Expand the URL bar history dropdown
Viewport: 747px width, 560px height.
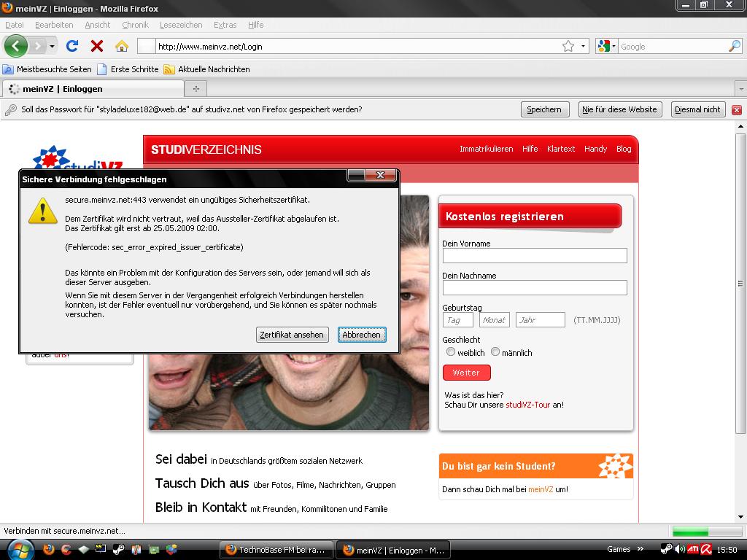(x=583, y=46)
